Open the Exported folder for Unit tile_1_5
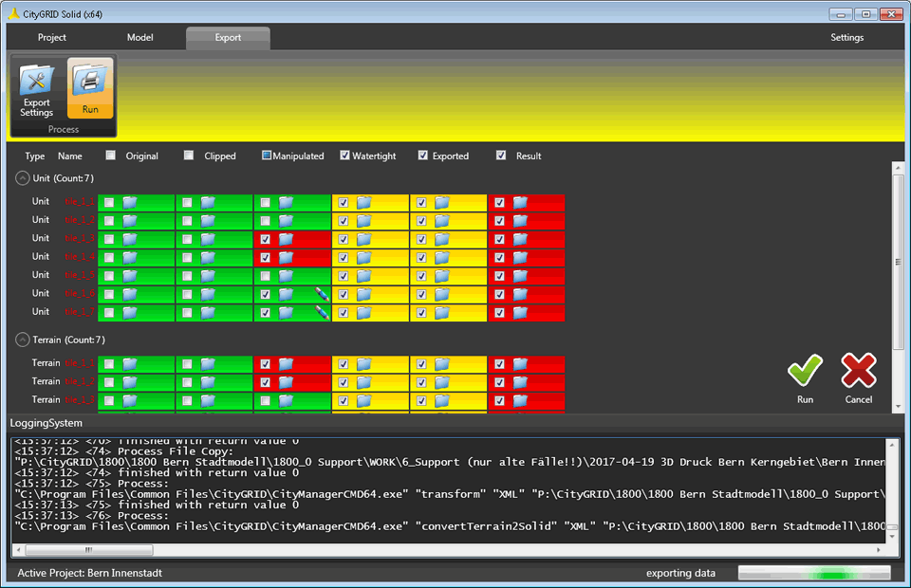The height and width of the screenshot is (588, 911). [x=441, y=276]
